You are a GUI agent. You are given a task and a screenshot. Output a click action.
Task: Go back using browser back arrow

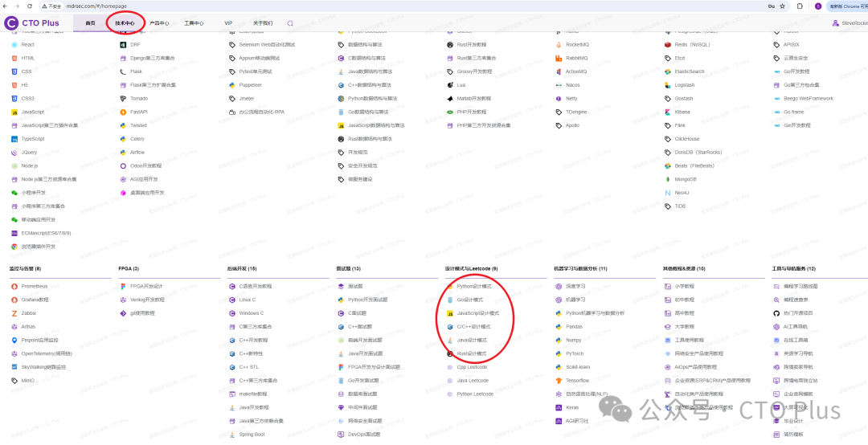coord(6,6)
